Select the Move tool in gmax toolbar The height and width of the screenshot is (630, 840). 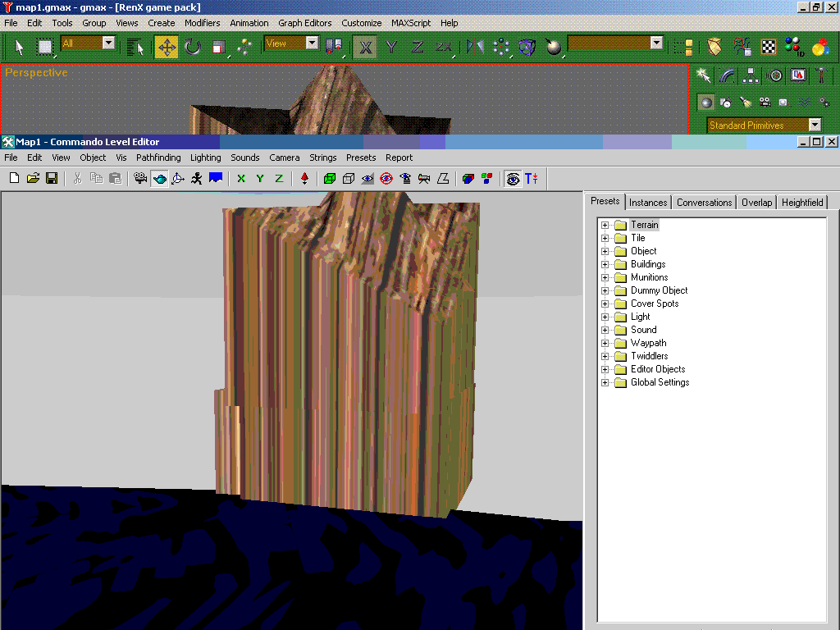167,47
